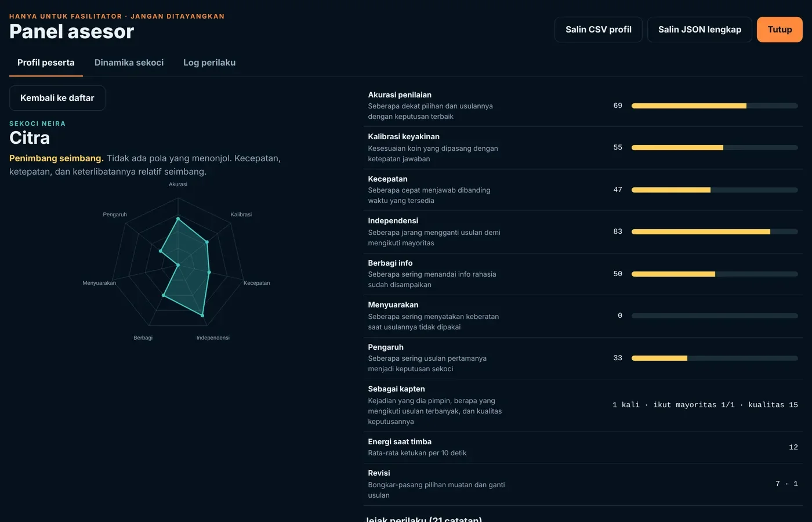Click the Independensi progress bar
The width and height of the screenshot is (812, 522).
pyautogui.click(x=715, y=232)
